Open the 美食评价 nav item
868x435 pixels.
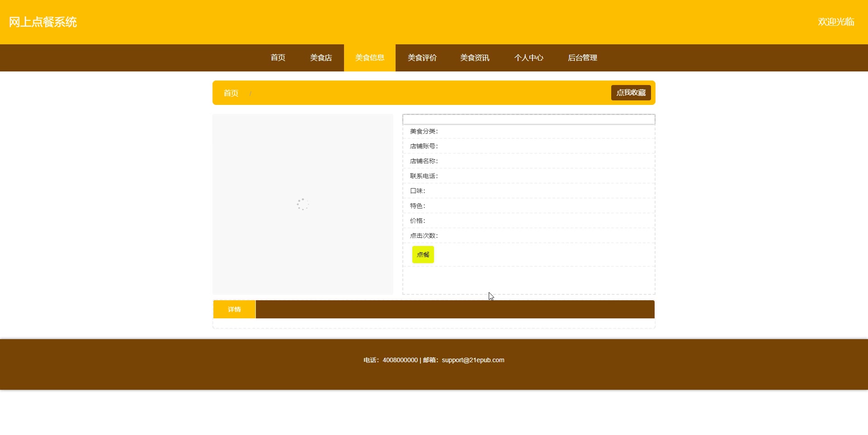[x=422, y=58]
